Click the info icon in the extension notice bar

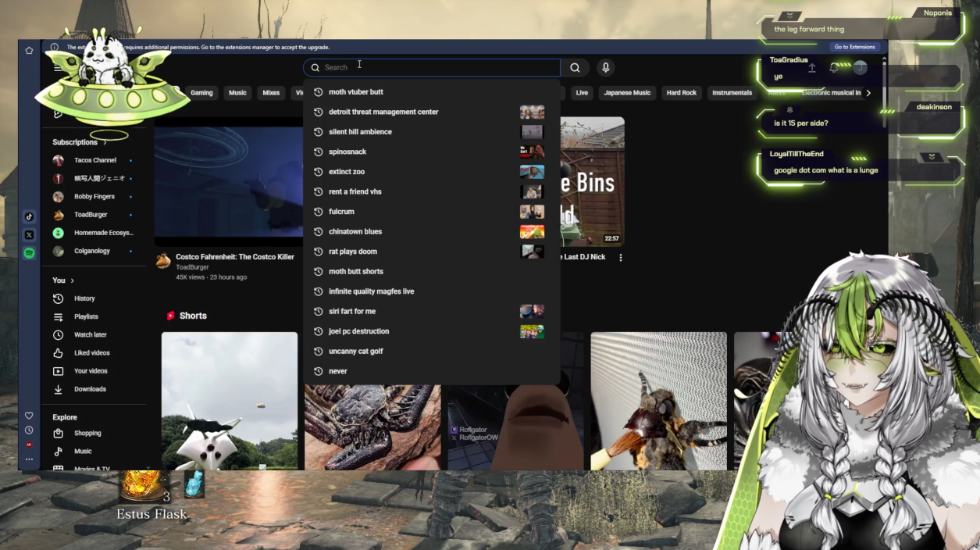[x=55, y=47]
